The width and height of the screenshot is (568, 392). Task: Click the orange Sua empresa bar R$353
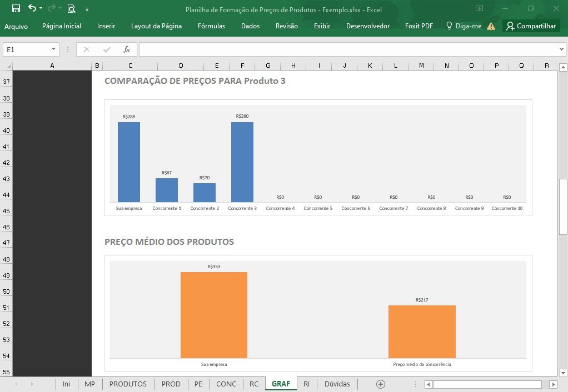pyautogui.click(x=214, y=315)
